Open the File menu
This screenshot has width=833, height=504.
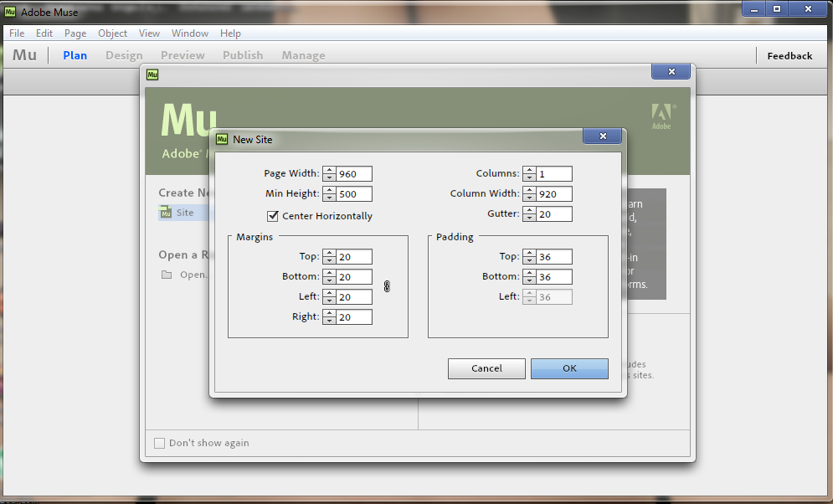(x=17, y=33)
